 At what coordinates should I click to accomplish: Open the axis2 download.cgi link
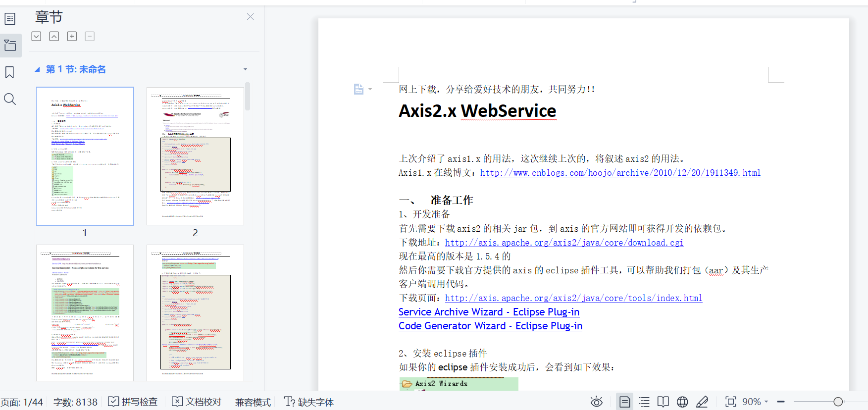[564, 243]
